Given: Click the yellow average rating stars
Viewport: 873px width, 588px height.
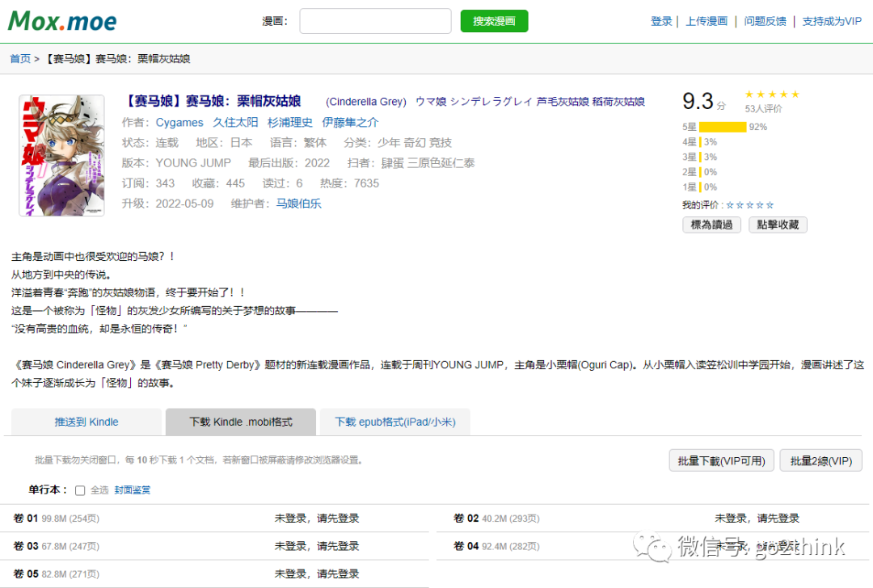Looking at the screenshot, I should (x=772, y=94).
